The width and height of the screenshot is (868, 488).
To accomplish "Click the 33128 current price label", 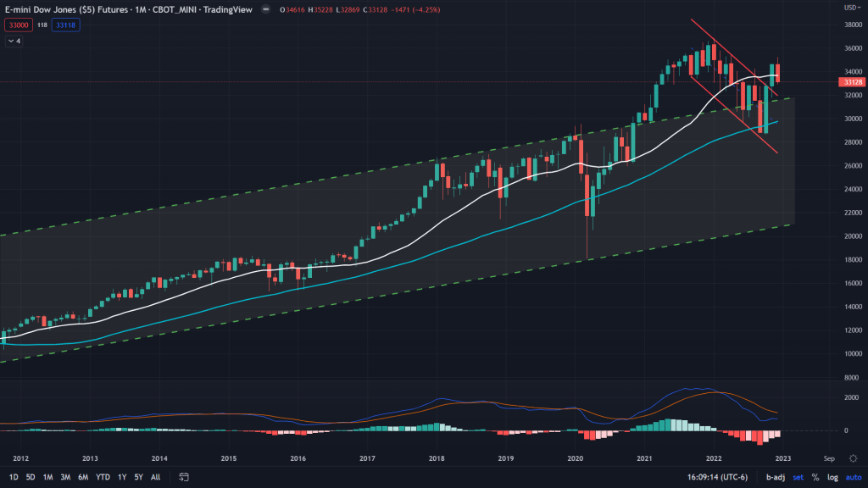I will tap(850, 82).
